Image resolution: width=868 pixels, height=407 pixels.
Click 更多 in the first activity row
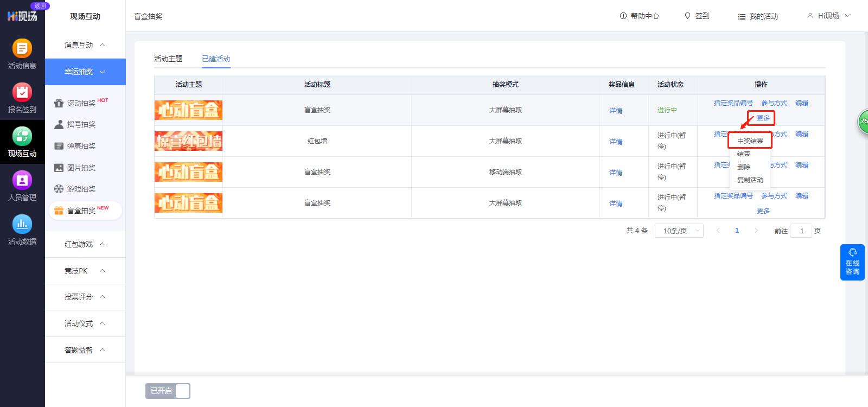(x=763, y=118)
